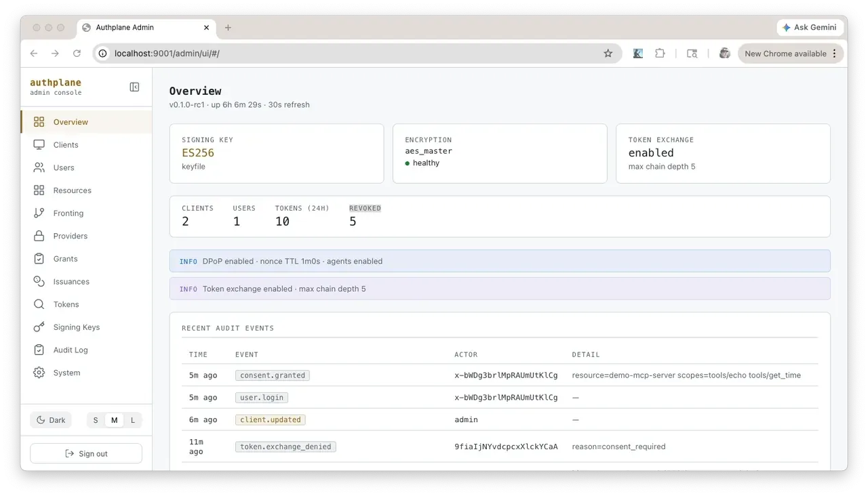Screen dimensions: 868x496
Task: Click the address bar URL
Action: (167, 54)
